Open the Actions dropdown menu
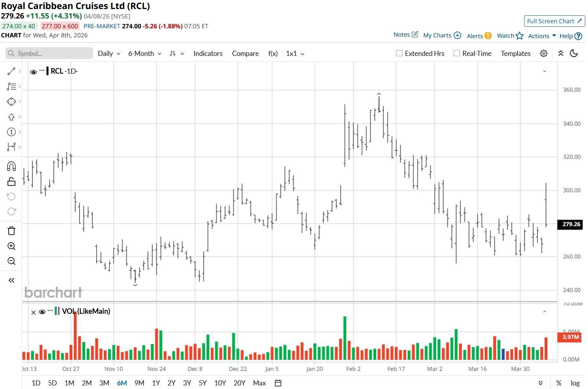 (x=542, y=36)
